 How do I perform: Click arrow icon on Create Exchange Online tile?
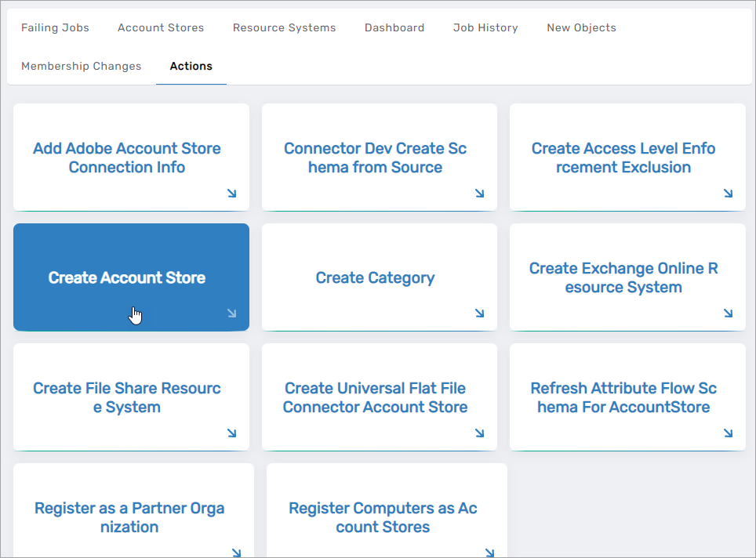728,313
